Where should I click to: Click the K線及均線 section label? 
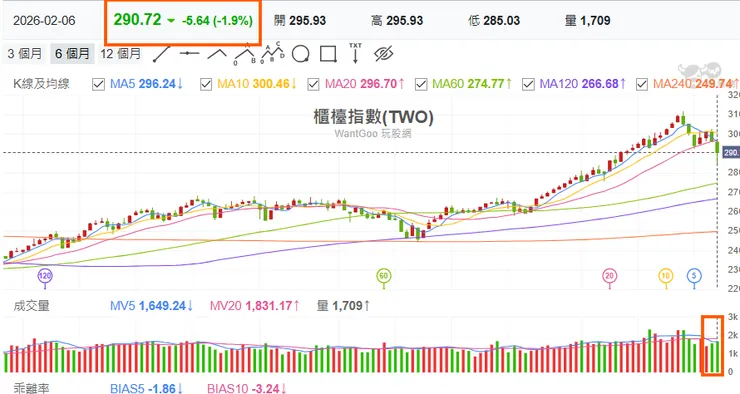42,84
